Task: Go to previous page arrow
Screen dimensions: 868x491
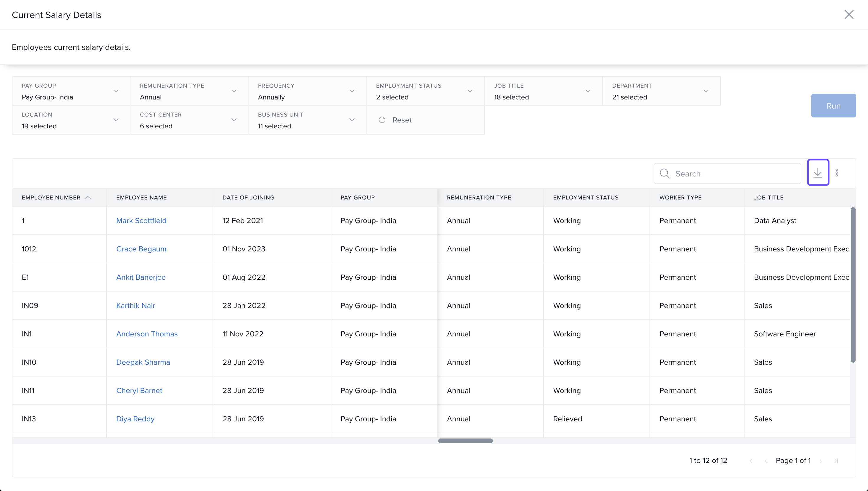Action: pyautogui.click(x=766, y=461)
